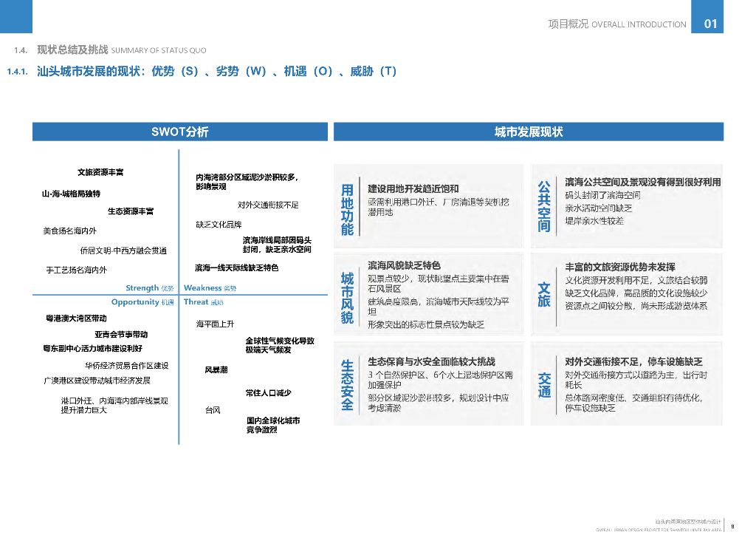This screenshot has width=756, height=535.
Task: Select the weakness '对外交通衔接不足'
Action: pyautogui.click(x=268, y=205)
